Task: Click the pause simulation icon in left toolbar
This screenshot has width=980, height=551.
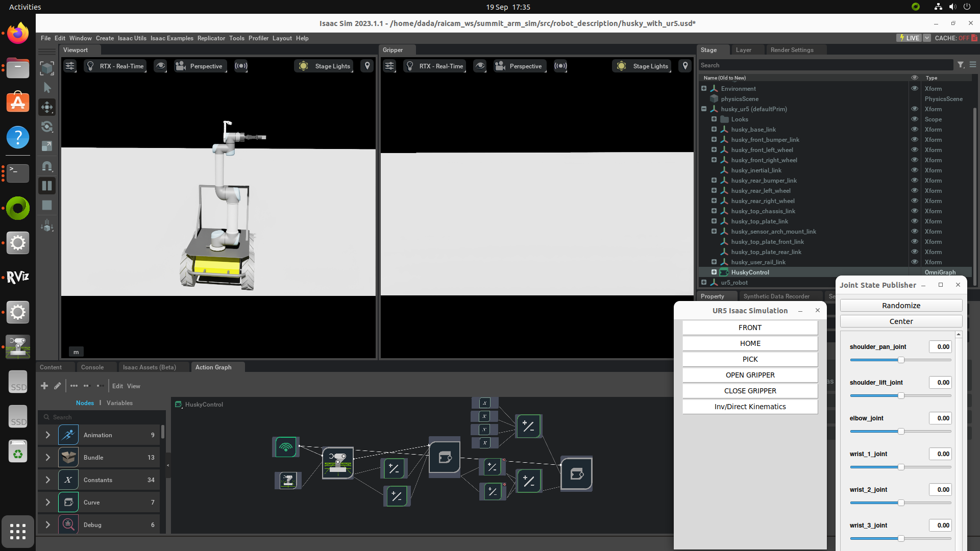Action: pyautogui.click(x=47, y=186)
